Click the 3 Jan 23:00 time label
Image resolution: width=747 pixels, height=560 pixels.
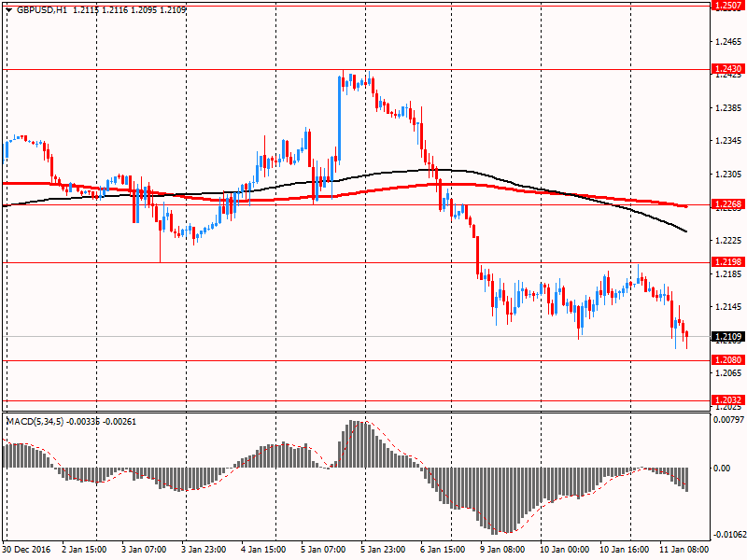[204, 549]
